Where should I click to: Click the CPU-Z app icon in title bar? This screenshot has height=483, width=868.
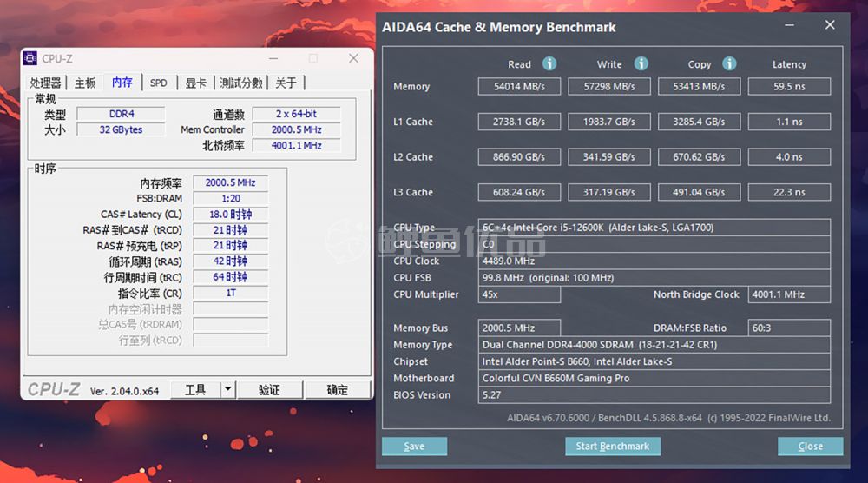pos(30,58)
